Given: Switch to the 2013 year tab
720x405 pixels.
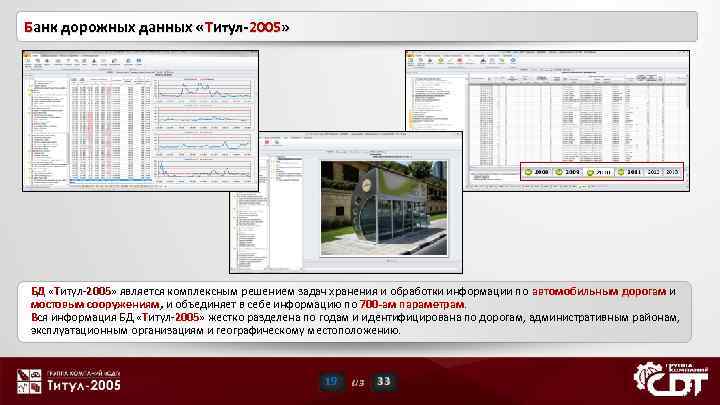Looking at the screenshot, I should [672, 172].
